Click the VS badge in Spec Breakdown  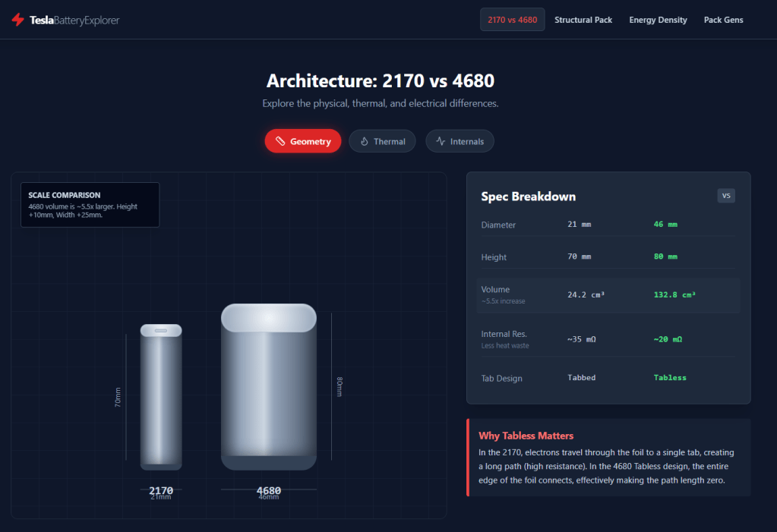pos(726,196)
